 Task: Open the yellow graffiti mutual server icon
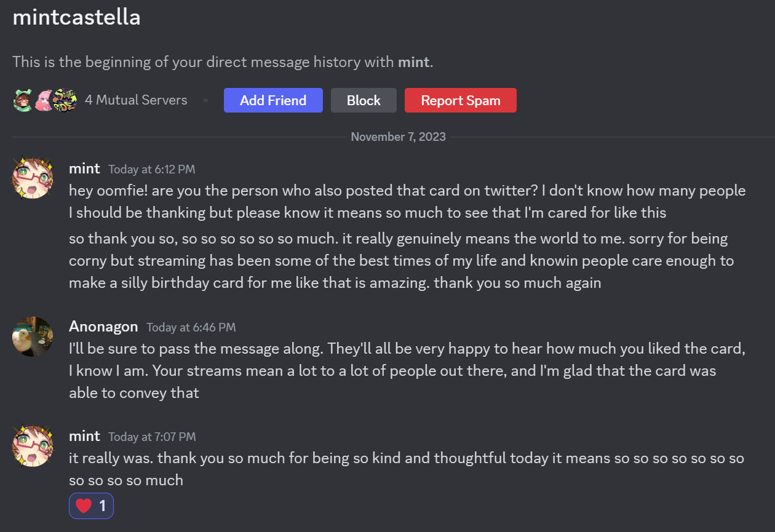pos(65,100)
